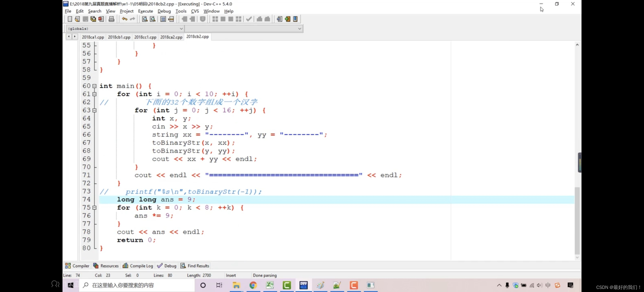Open the 2018cb1.cpp tab
644x292 pixels.
click(119, 36)
